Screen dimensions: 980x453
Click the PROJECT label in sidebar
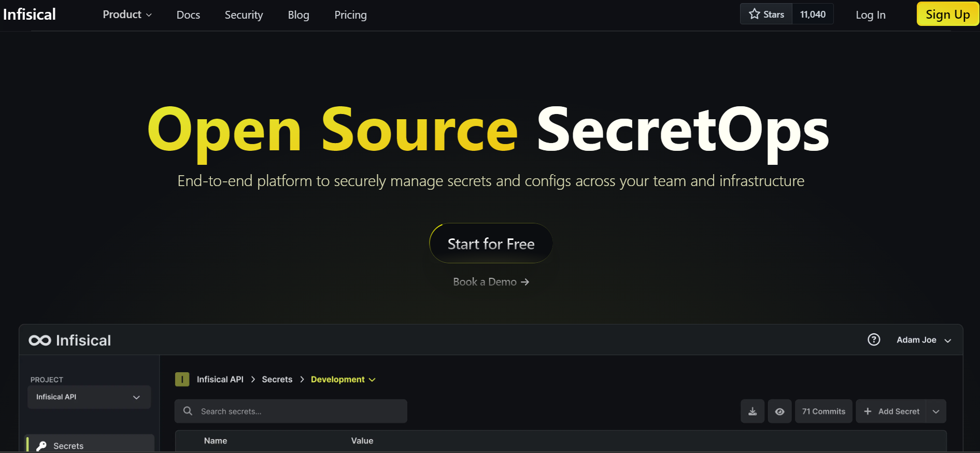tap(47, 379)
